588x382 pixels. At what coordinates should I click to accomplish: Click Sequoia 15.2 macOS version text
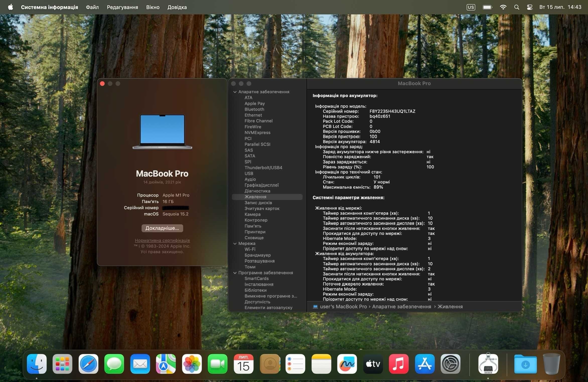(175, 214)
